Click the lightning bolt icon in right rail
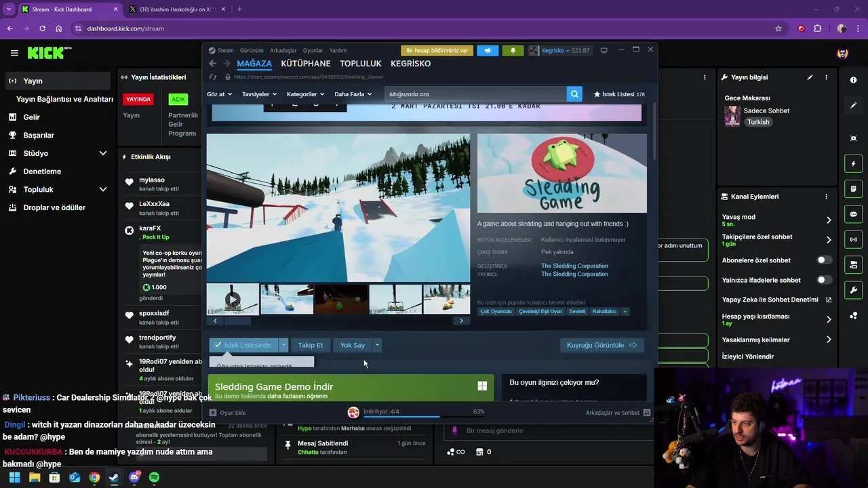Screen dimensions: 868x488 click(853, 164)
